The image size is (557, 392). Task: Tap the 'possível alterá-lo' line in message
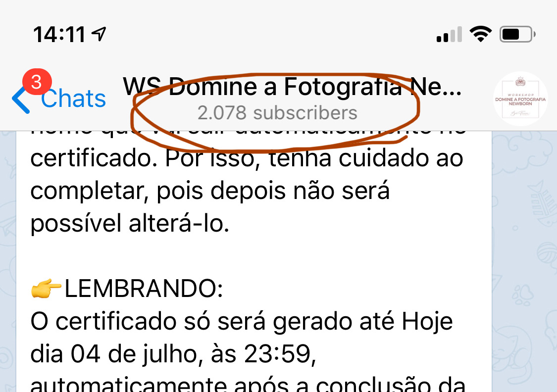tap(130, 224)
